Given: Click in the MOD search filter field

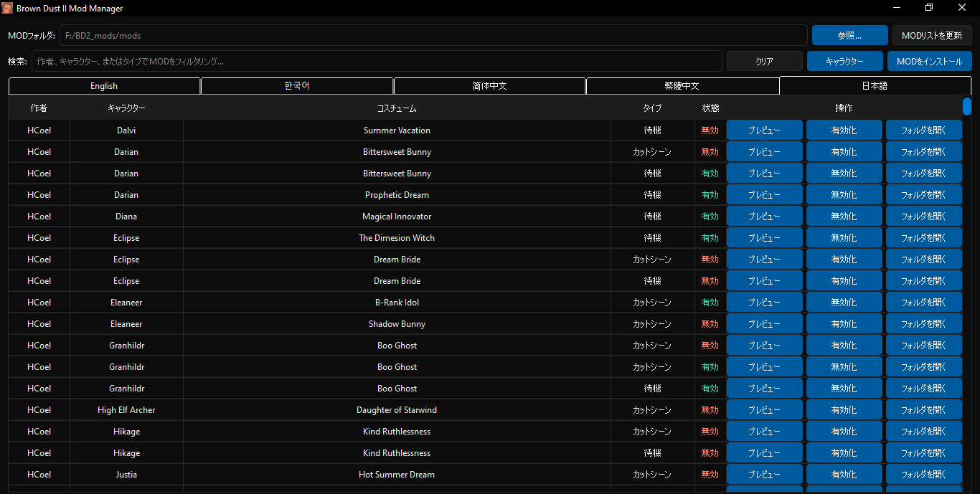Looking at the screenshot, I should 377,61.
